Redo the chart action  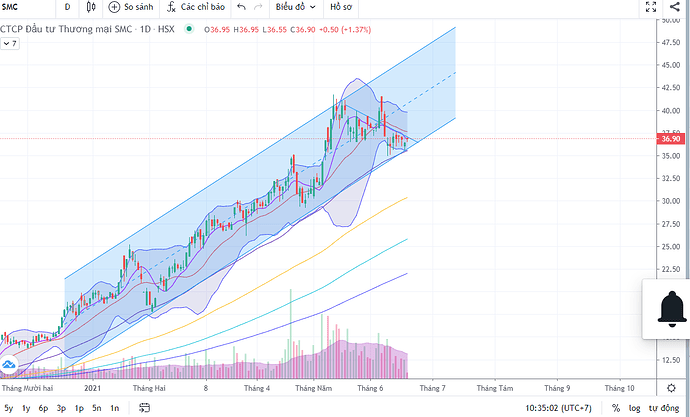258,7
